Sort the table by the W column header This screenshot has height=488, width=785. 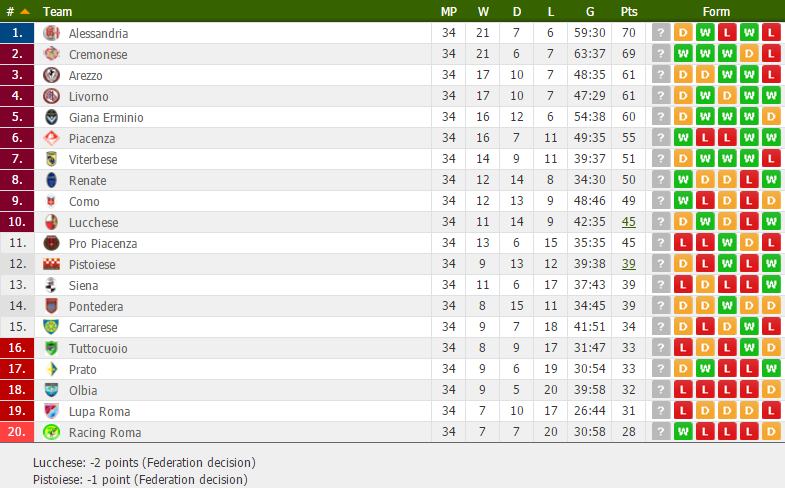(483, 12)
